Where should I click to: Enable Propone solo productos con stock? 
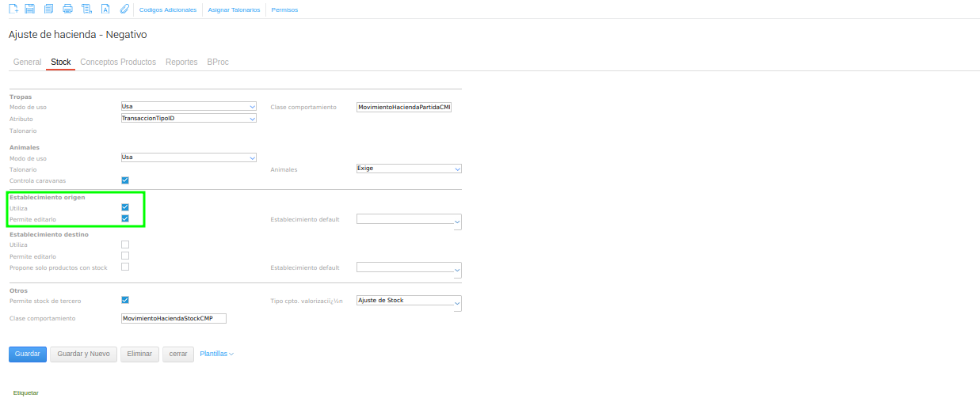(125, 267)
